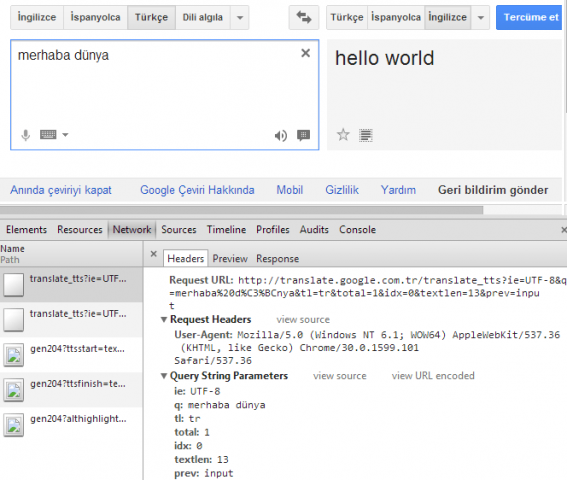Image resolution: width=567 pixels, height=480 pixels.
Task: Expand keyboard input options arrow
Action: tap(65, 135)
